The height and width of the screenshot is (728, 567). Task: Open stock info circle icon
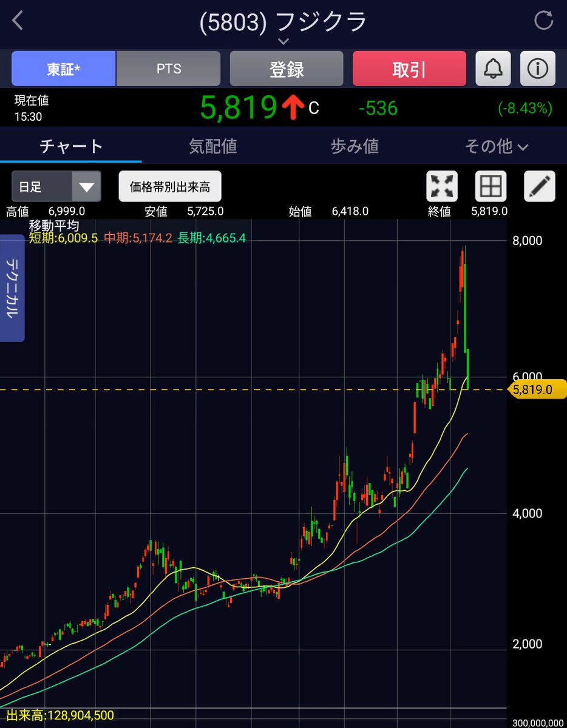click(x=538, y=69)
